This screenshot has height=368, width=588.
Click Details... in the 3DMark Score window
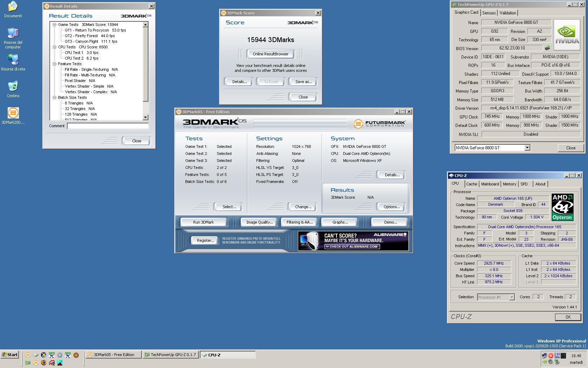239,82
